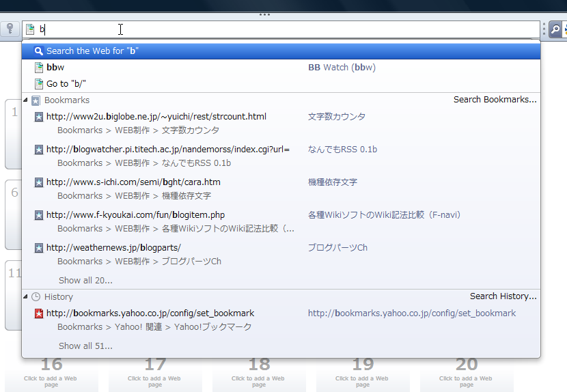Click 'なんでもRSS 0.1b' title on right

(342, 150)
